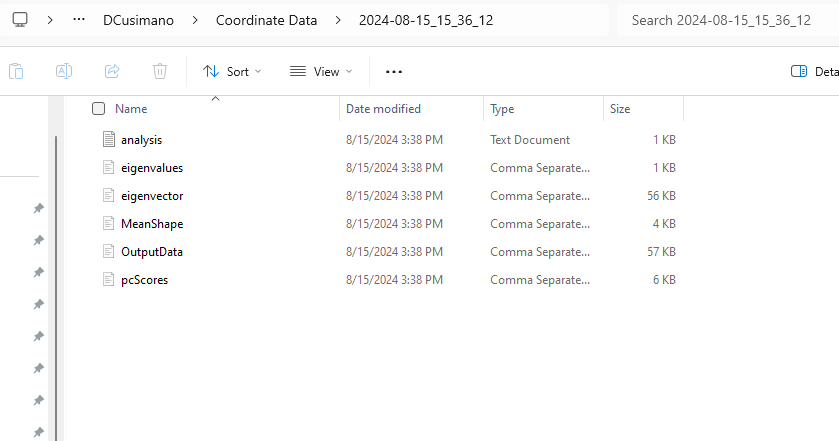Image resolution: width=839 pixels, height=441 pixels.
Task: Open the View dropdown menu
Action: pyautogui.click(x=321, y=72)
